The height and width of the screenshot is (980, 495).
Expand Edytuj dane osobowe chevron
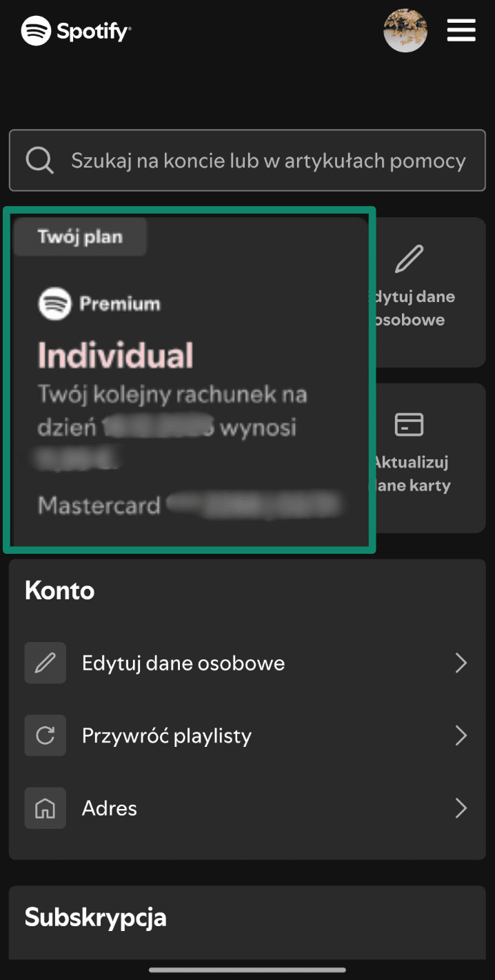coord(461,663)
